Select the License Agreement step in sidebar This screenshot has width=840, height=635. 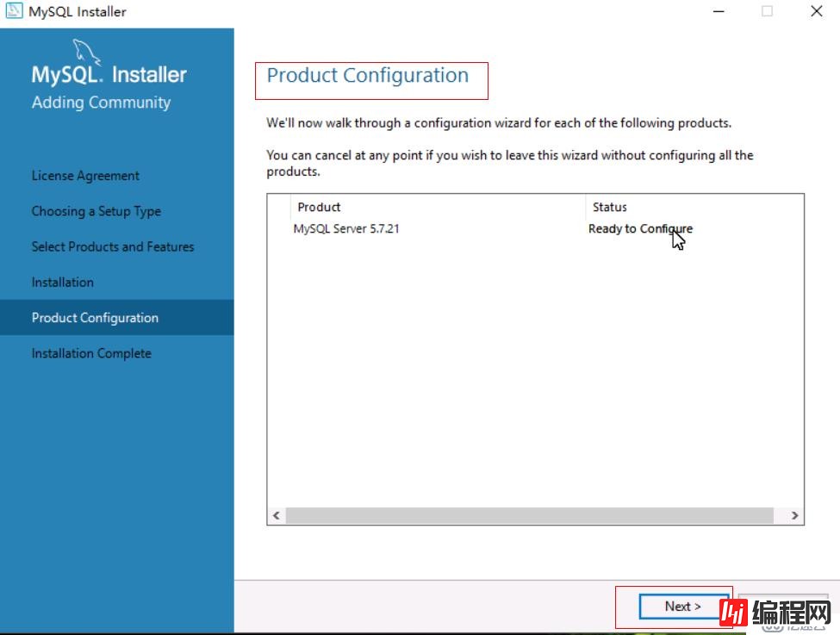pos(84,175)
